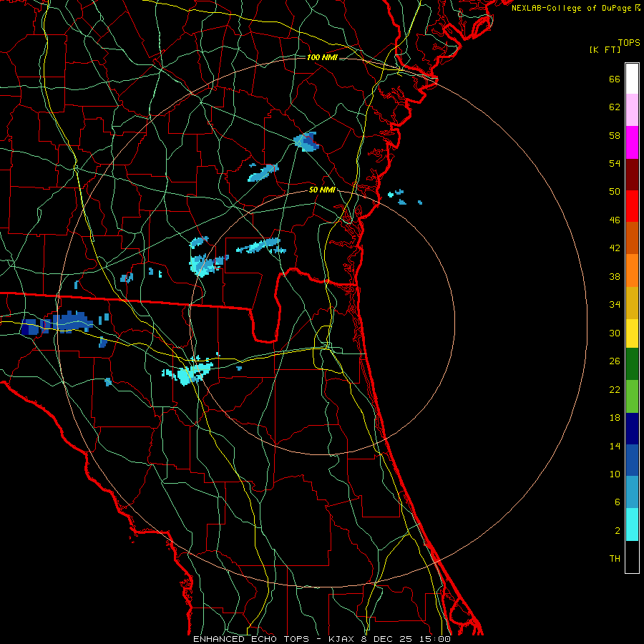Click the '[K FT]' units label
The width and height of the screenshot is (644, 644).
pyautogui.click(x=605, y=50)
